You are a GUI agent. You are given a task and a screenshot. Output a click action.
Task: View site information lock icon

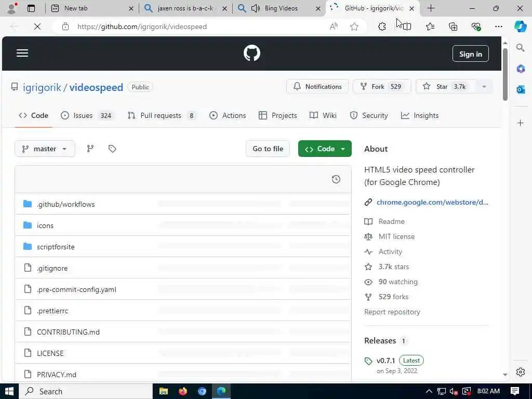click(x=65, y=26)
